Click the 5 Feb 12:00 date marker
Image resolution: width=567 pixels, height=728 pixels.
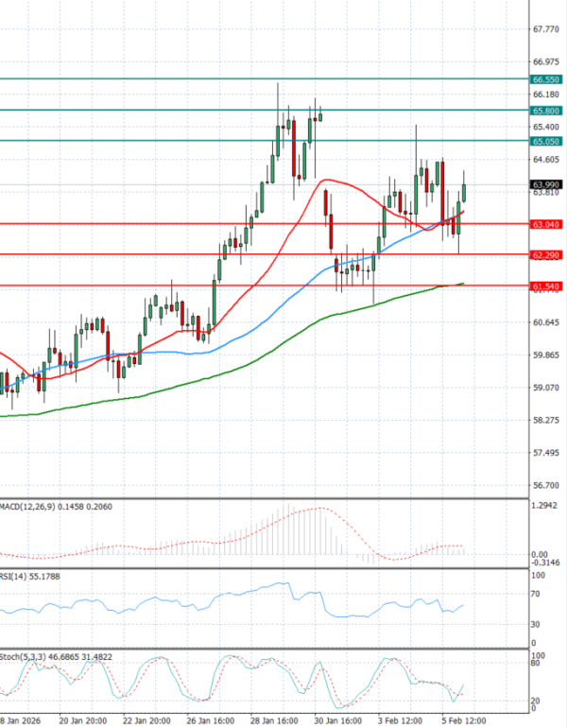[x=463, y=719]
